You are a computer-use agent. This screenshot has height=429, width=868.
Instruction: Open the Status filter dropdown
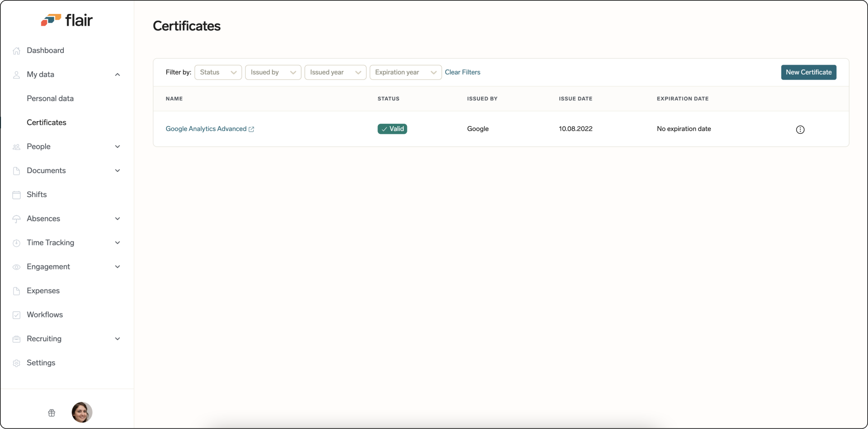click(217, 72)
